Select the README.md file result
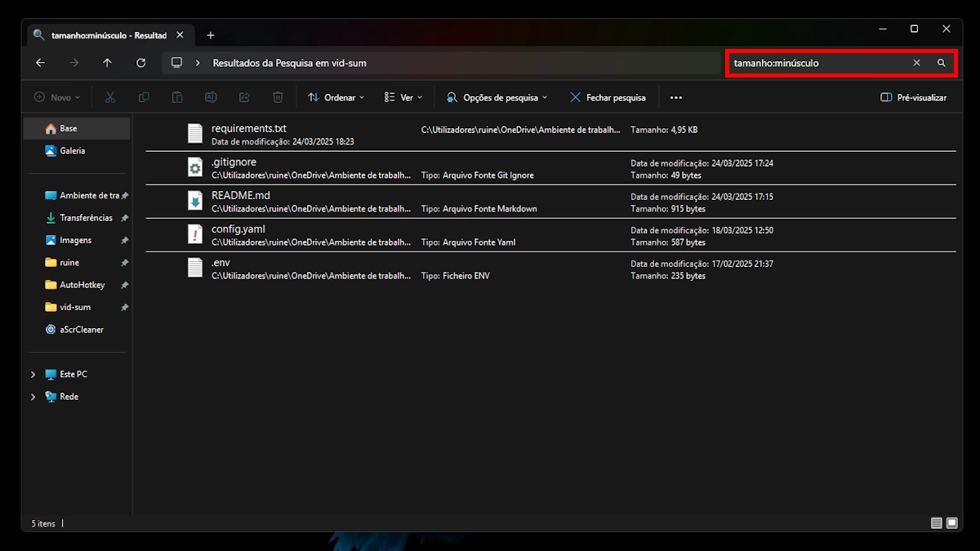980x551 pixels. pyautogui.click(x=240, y=196)
